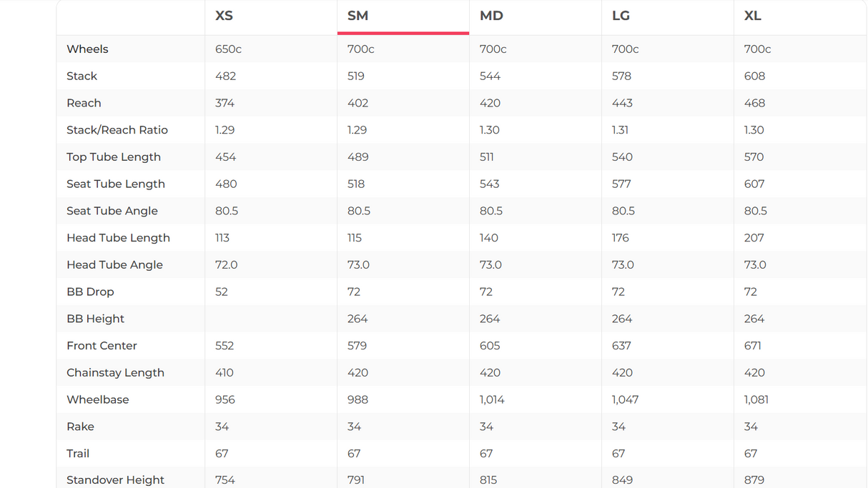Click the 650c wheels value for XS
The image size is (868, 488).
click(x=228, y=49)
